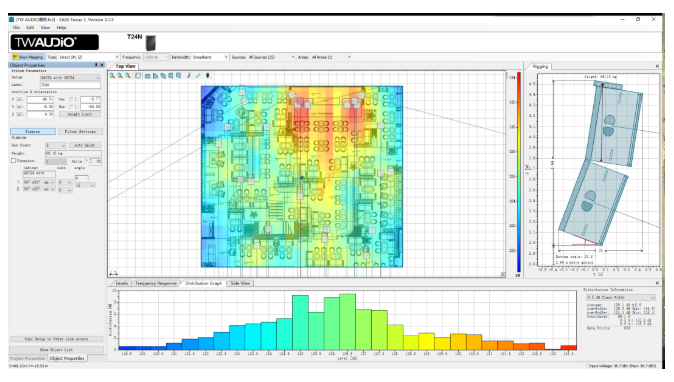
Task: Toggle the Show Mapping button
Action: [x=28, y=57]
